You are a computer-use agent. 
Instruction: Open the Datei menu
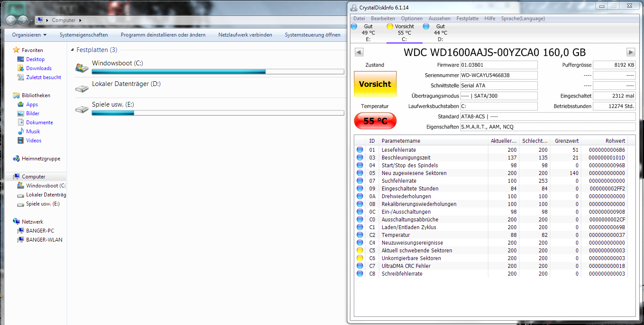pos(359,18)
